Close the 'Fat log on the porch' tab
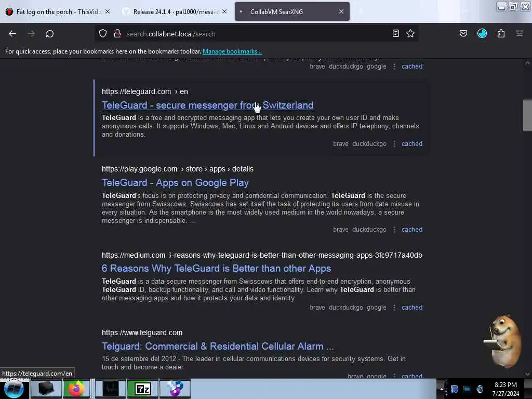 coord(108,11)
